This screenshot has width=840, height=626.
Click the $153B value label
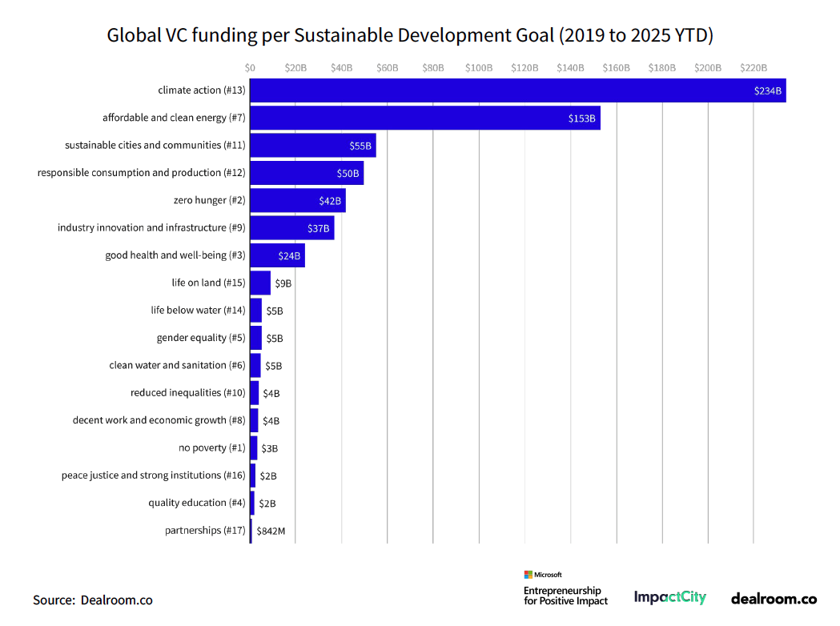(581, 117)
